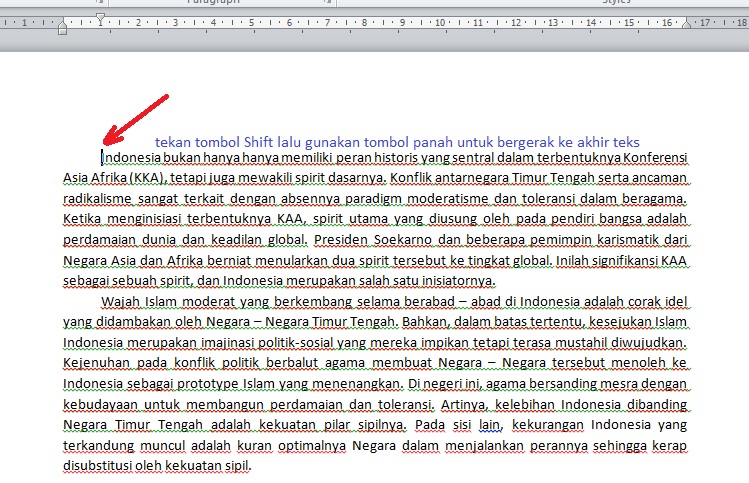Viewport: 749px width, 483px height.
Task: Click the word "terkandung"
Action: (99, 446)
